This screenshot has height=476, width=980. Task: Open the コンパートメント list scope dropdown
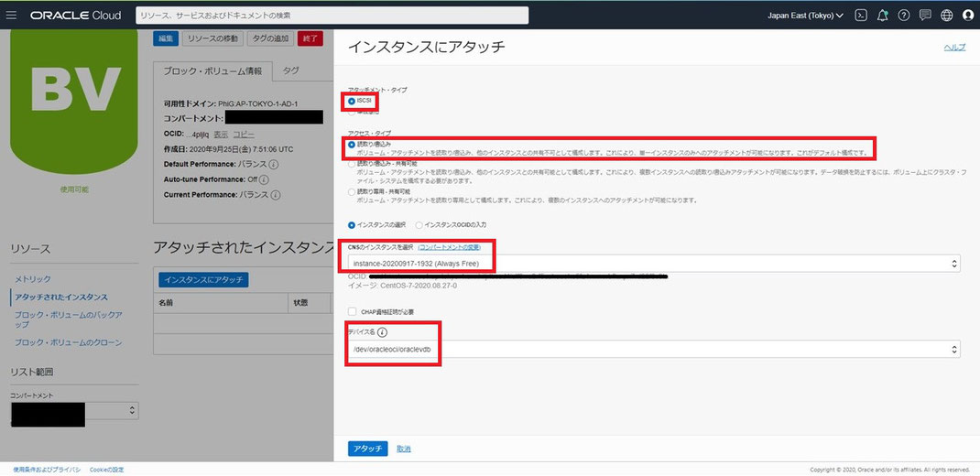tap(75, 410)
